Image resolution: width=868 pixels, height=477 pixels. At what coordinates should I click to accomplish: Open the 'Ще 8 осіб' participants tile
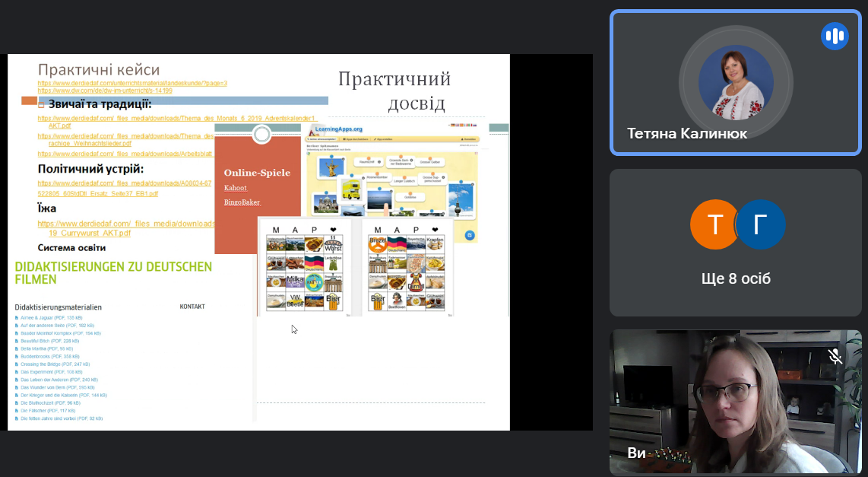click(x=736, y=242)
